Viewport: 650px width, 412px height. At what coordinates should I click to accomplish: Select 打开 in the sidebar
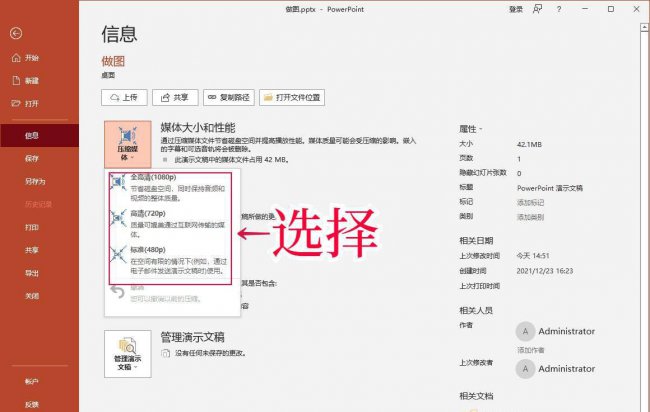tap(32, 103)
